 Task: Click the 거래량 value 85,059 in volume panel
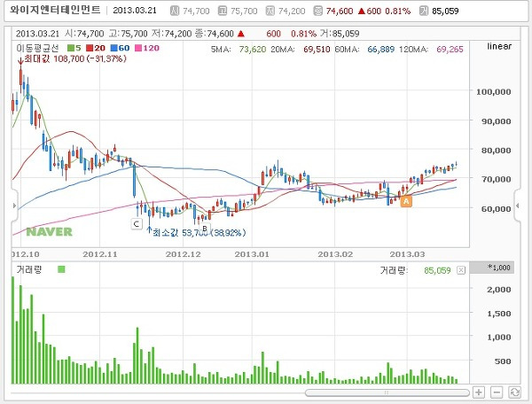pos(437,270)
